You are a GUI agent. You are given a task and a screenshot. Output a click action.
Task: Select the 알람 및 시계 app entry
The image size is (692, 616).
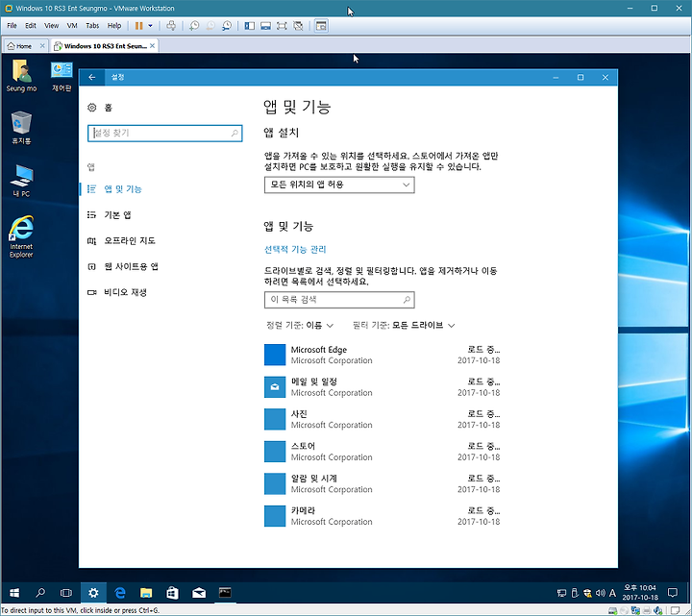[x=383, y=483]
